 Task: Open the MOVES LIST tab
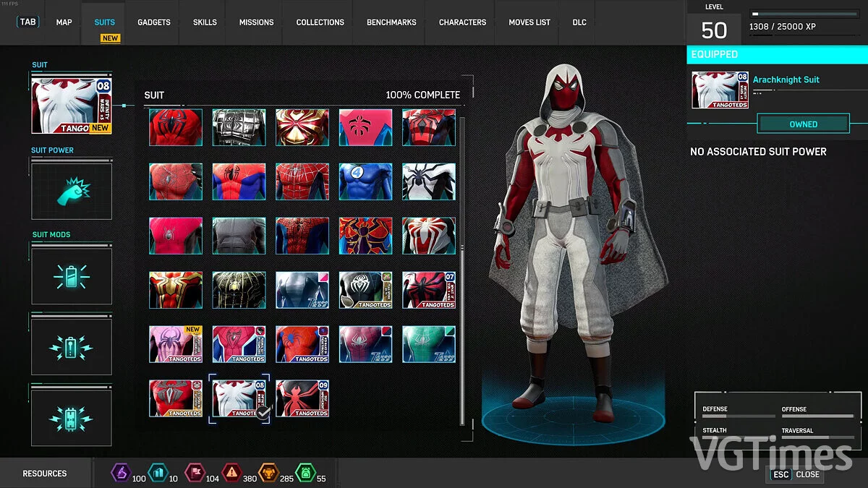pyautogui.click(x=529, y=22)
